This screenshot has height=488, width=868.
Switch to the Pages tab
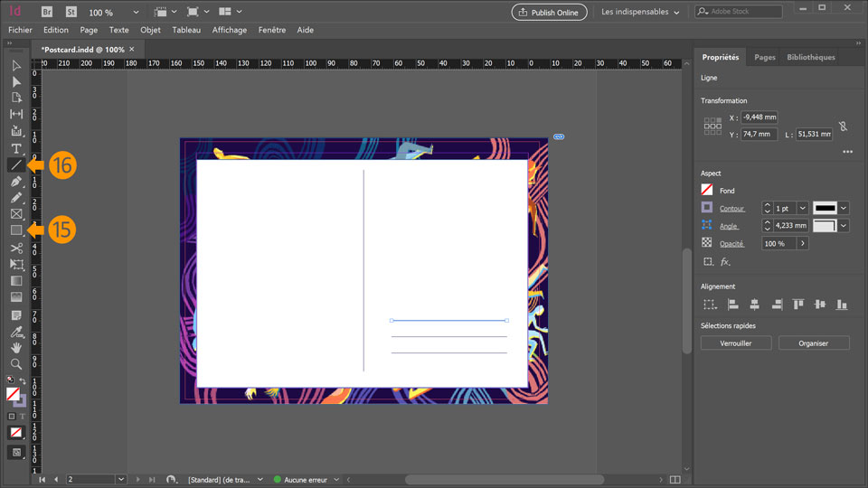tap(764, 57)
